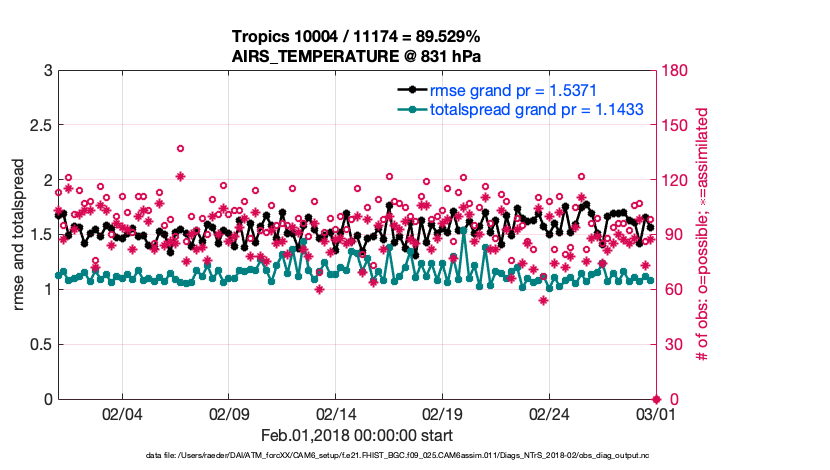Click the title "Tropics 10004 / 11174 = 89.529%"
Image resolution: width=830 pixels, height=470 pixels.
click(x=356, y=37)
